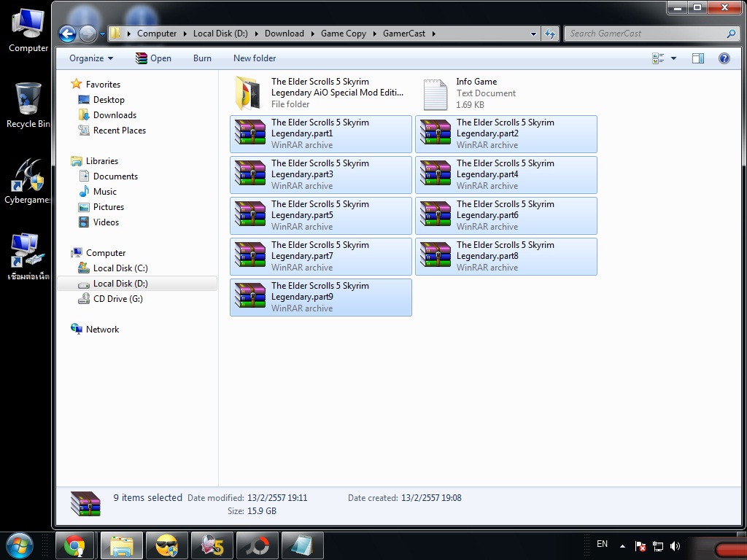Select the Legendary.part5 WinRAR archive

321,216
